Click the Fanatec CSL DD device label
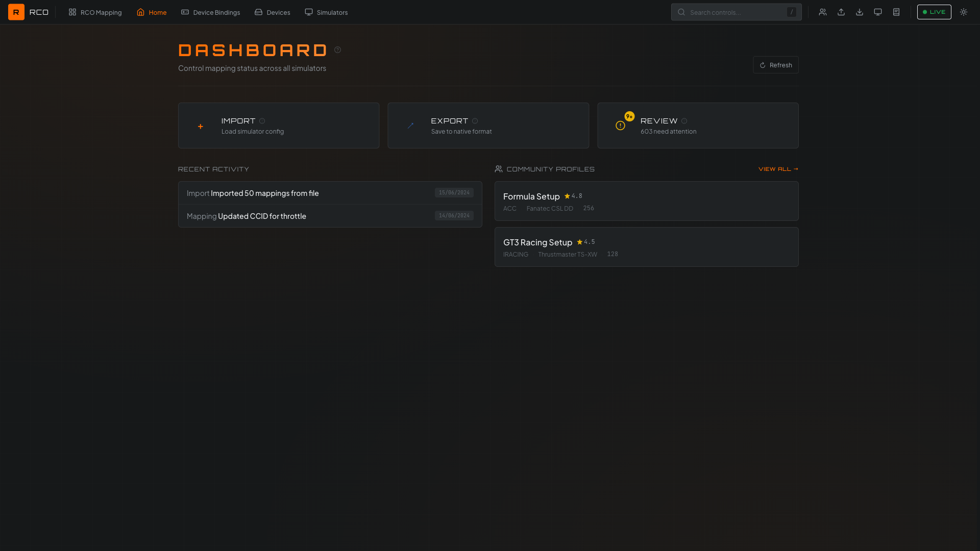 click(550, 209)
